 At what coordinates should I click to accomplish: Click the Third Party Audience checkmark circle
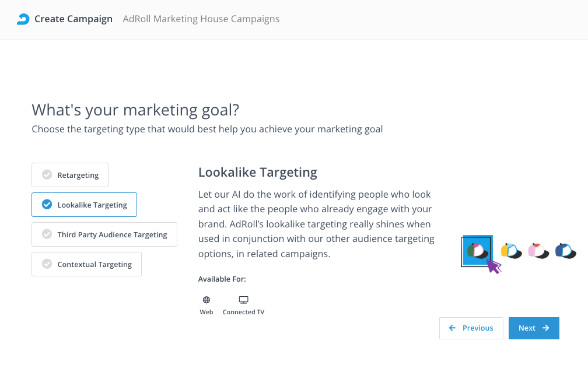(x=47, y=234)
